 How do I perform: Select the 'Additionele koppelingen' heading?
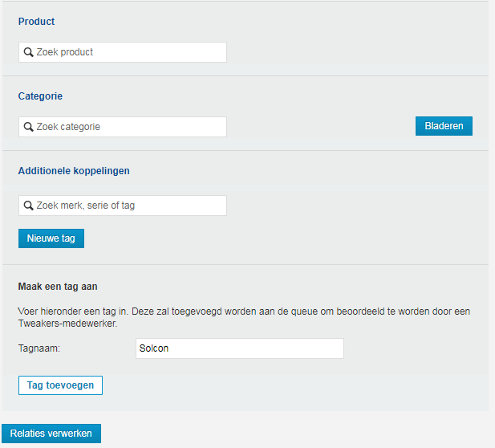(74, 171)
